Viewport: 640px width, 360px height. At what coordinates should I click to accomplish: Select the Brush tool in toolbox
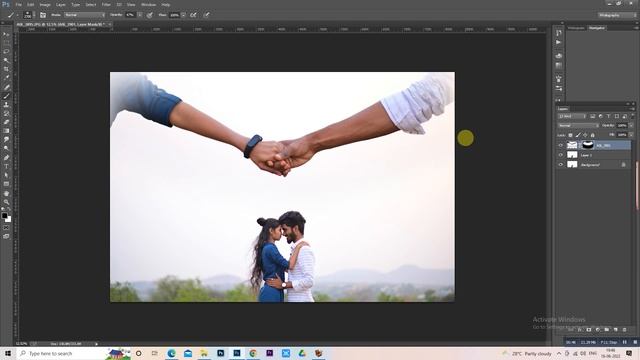pos(6,96)
